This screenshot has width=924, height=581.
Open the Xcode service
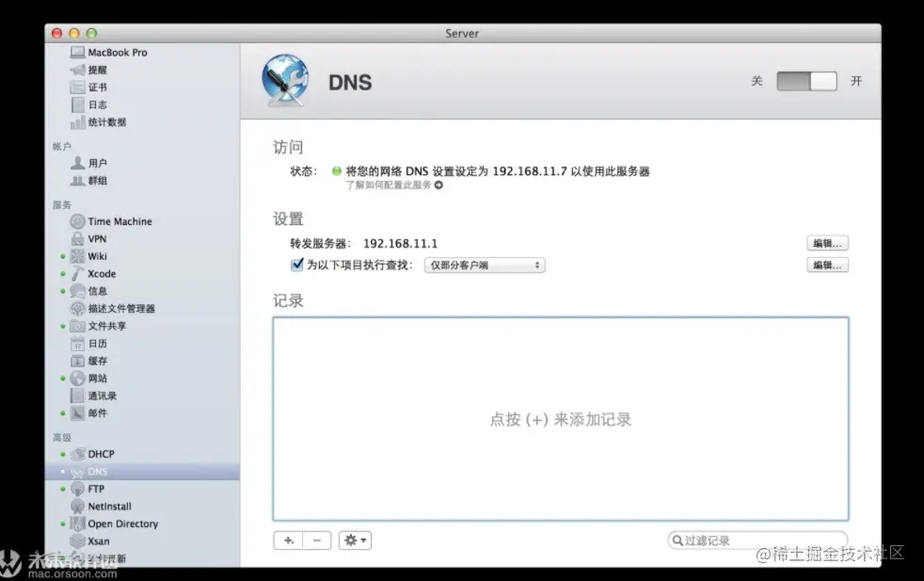93,274
